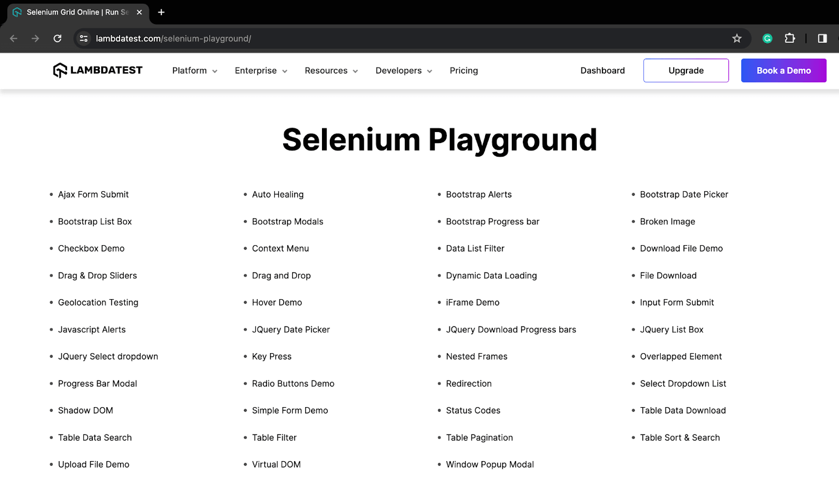839x504 pixels.
Task: Open the iFrame Demo link
Action: (x=472, y=302)
